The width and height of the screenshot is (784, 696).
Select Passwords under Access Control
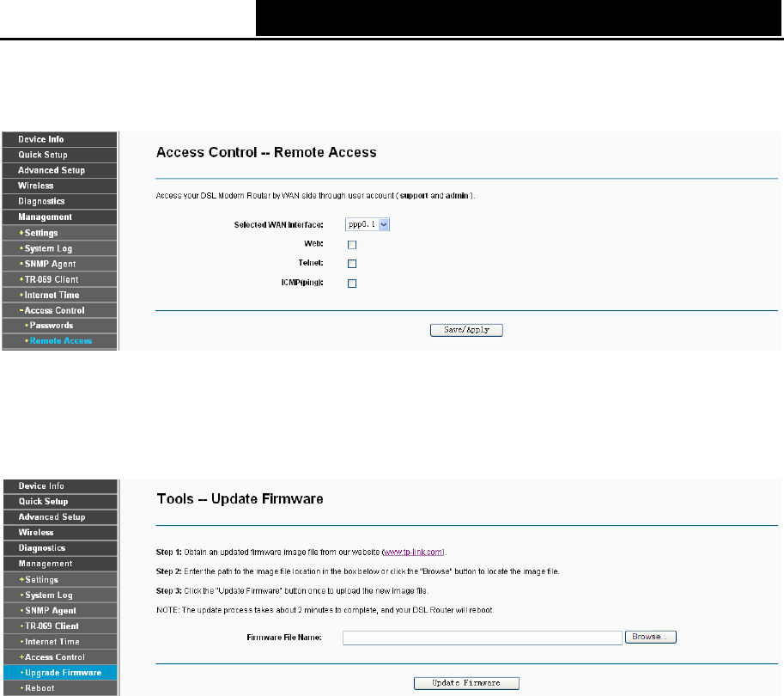(51, 326)
